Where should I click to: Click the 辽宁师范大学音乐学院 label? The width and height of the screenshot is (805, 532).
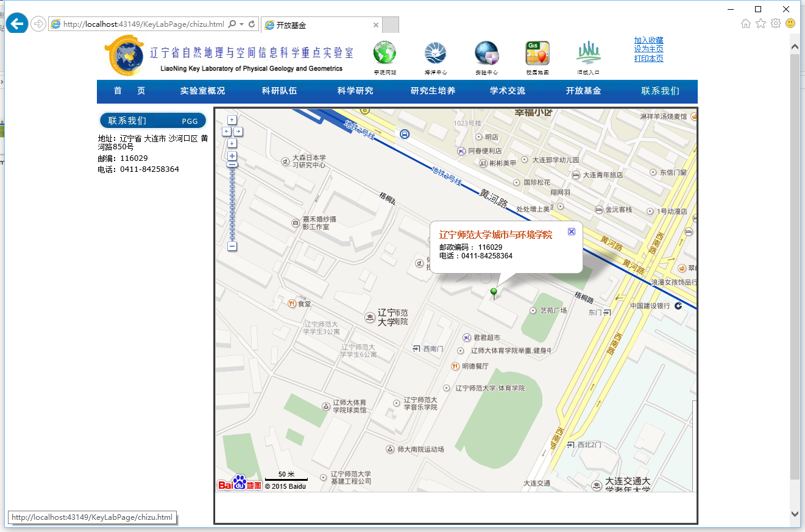[x=421, y=403]
